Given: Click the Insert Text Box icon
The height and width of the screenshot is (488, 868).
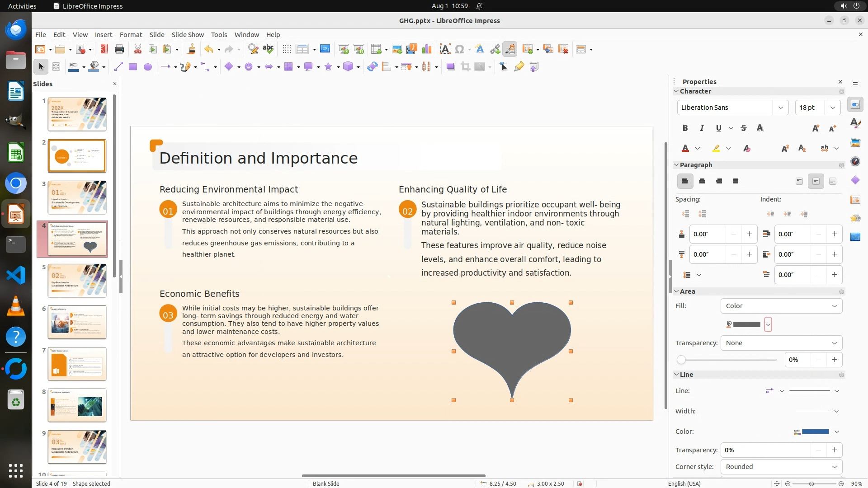Looking at the screenshot, I should [x=445, y=49].
